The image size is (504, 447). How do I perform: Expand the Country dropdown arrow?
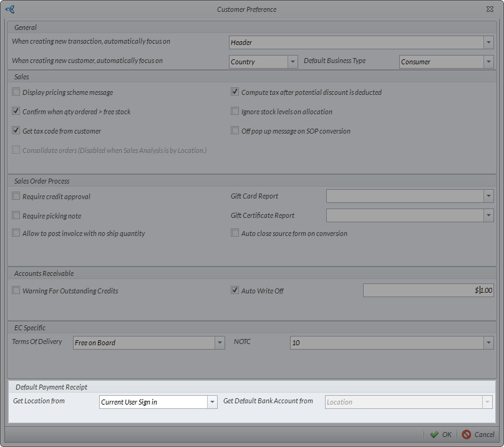click(x=293, y=62)
